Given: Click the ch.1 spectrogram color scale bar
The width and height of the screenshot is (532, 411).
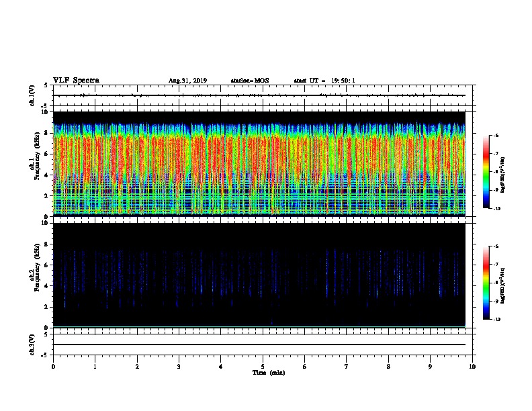Looking at the screenshot, I should click(x=486, y=172).
